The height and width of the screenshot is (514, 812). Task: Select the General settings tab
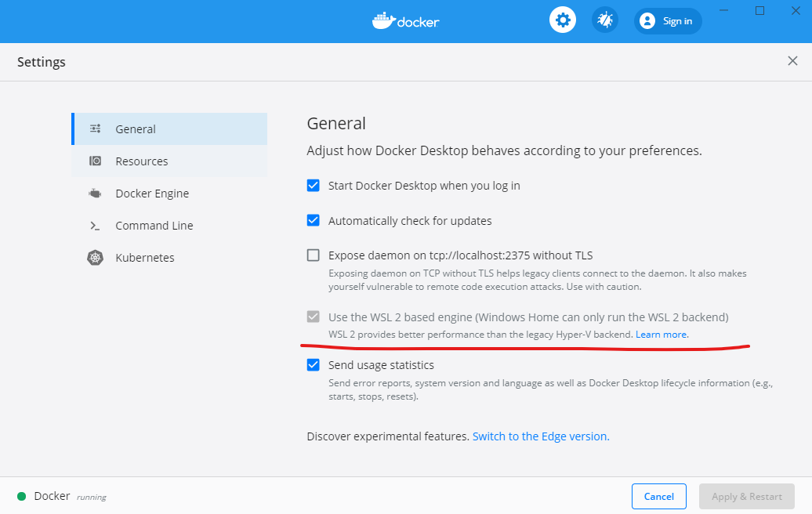click(x=169, y=128)
